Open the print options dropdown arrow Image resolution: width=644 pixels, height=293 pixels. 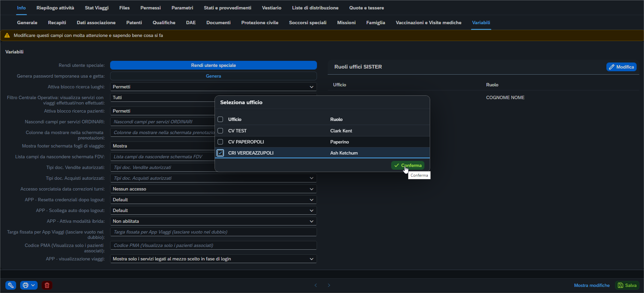point(33,285)
